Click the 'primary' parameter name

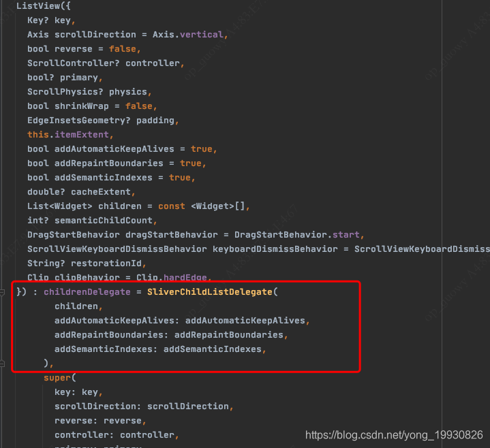pyautogui.click(x=79, y=78)
